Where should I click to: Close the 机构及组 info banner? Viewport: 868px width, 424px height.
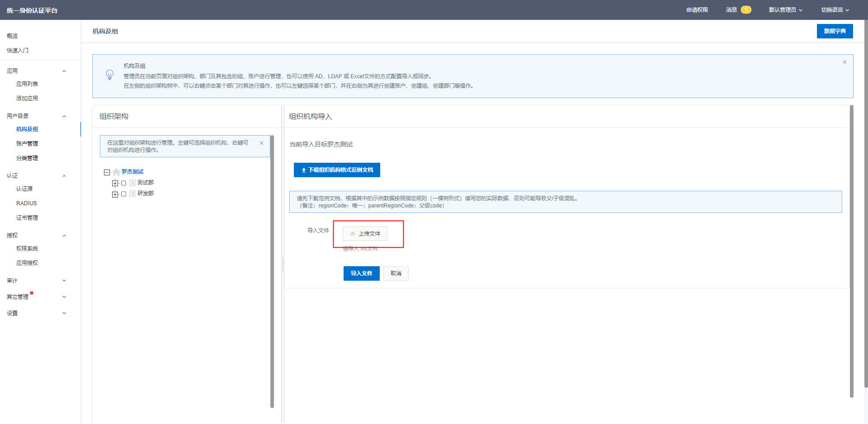tap(844, 62)
